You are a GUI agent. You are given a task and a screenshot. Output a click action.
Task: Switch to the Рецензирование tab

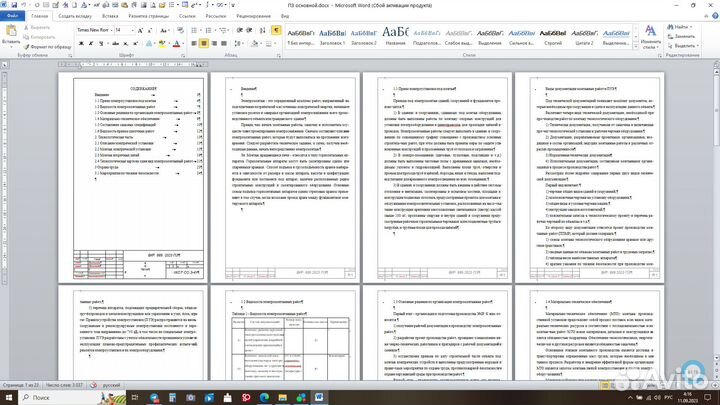point(253,16)
